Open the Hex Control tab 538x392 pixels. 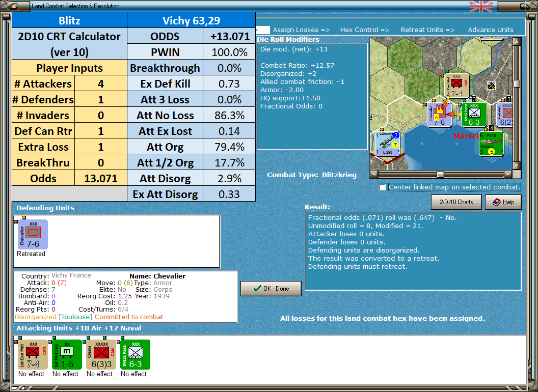coord(364,30)
